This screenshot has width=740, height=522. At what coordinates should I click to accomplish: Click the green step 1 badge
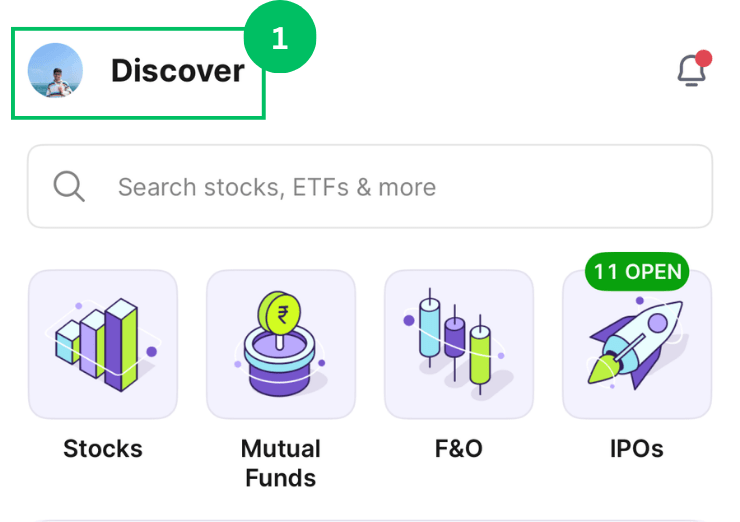click(279, 39)
